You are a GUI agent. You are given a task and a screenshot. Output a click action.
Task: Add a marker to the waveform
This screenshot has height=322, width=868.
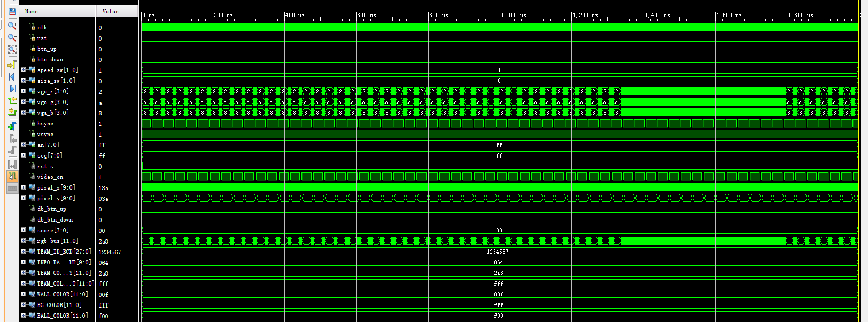(x=12, y=127)
